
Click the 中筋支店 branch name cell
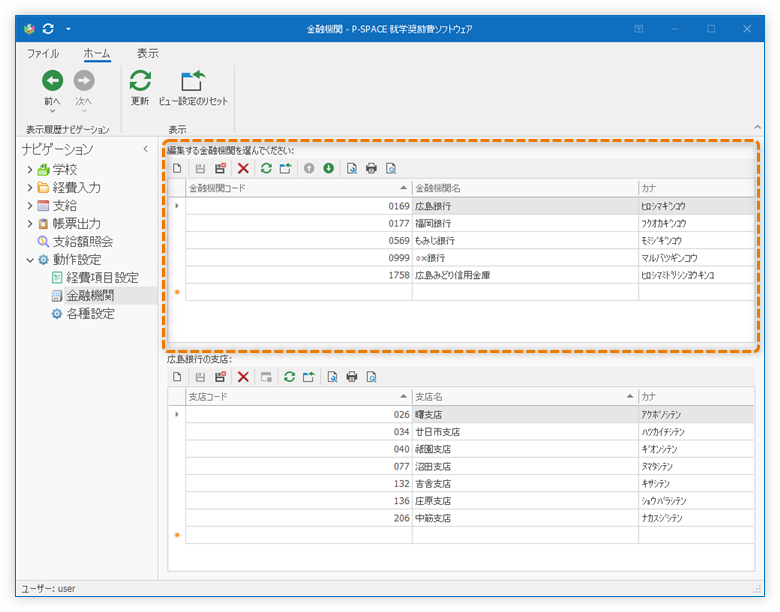[x=525, y=518]
